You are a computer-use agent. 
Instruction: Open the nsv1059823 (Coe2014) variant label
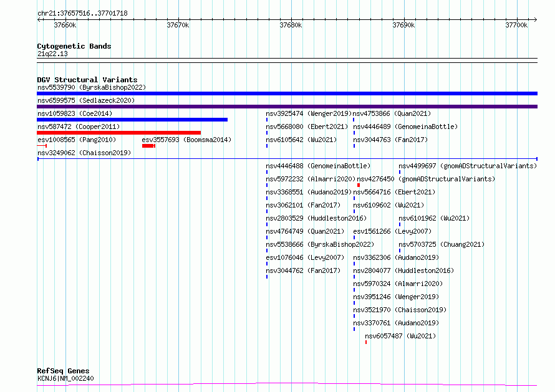75,113
